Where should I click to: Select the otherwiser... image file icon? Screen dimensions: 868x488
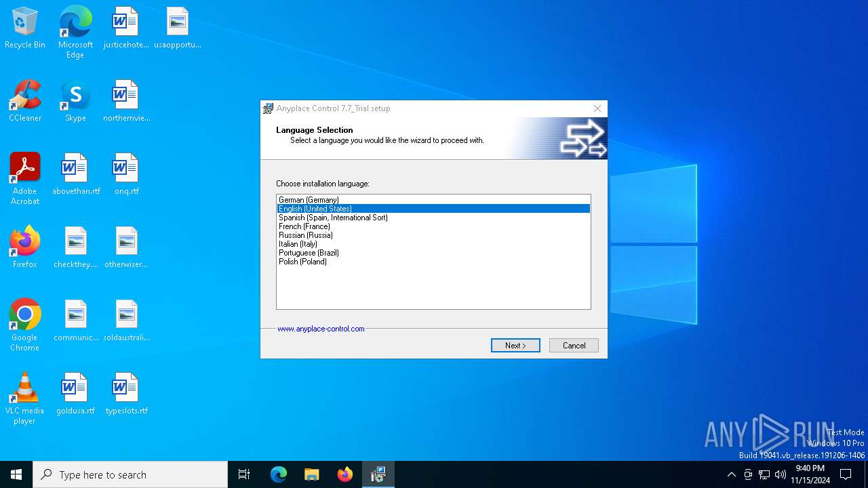coord(126,248)
